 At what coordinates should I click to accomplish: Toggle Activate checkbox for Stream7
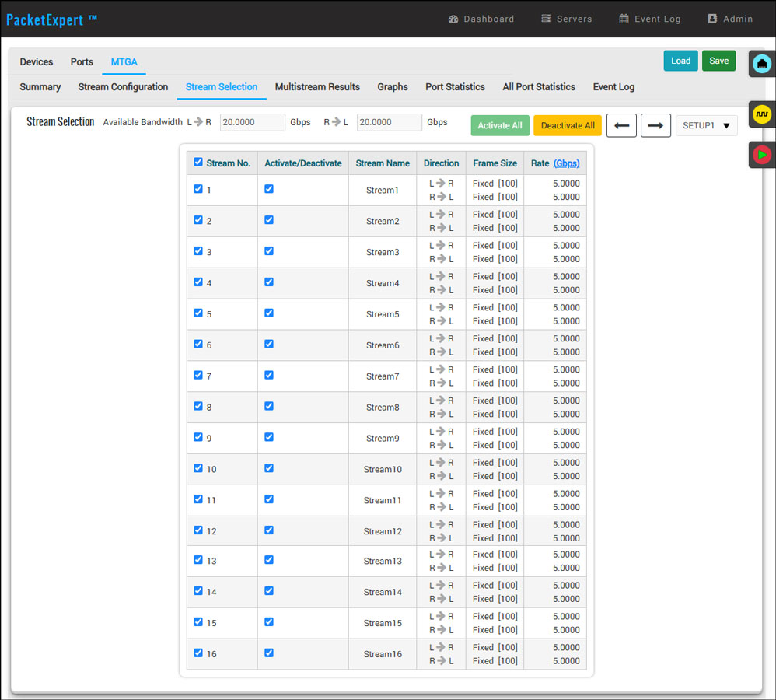269,375
